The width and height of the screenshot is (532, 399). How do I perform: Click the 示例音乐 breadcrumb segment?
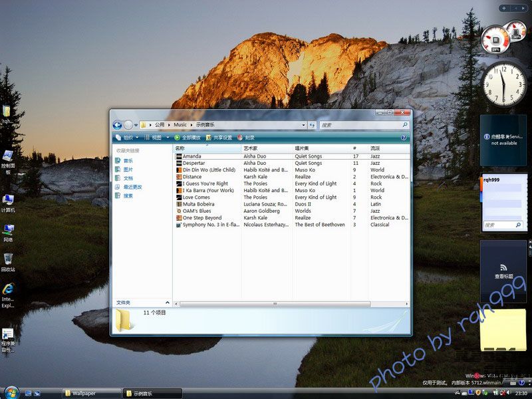point(205,125)
